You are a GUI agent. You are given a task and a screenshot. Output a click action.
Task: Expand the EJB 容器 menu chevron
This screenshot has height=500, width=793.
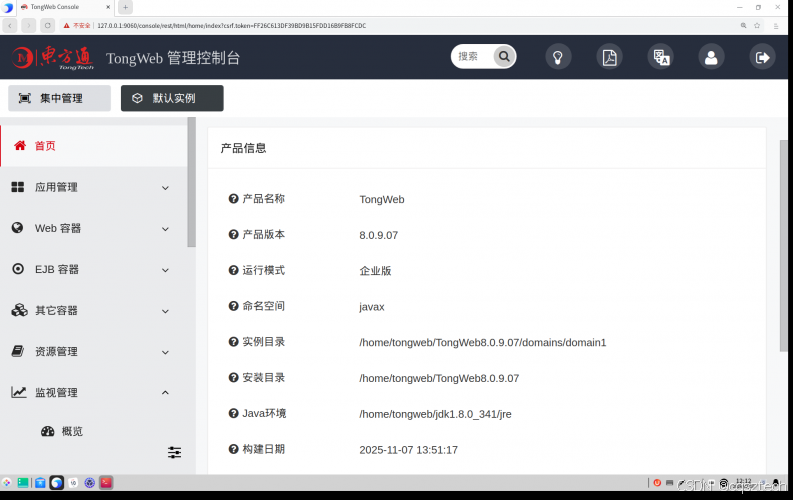pos(165,270)
